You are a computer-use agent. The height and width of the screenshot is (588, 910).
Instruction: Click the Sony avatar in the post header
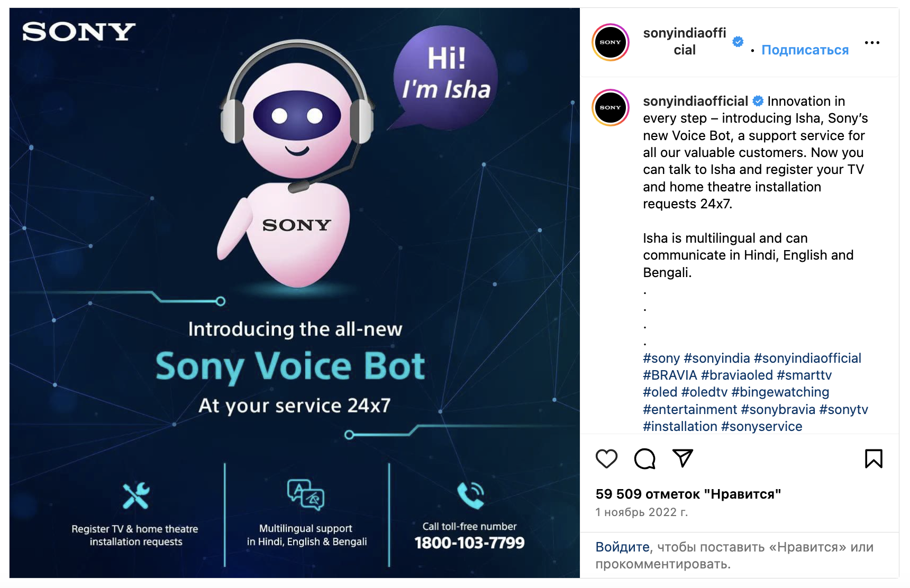coord(611,42)
